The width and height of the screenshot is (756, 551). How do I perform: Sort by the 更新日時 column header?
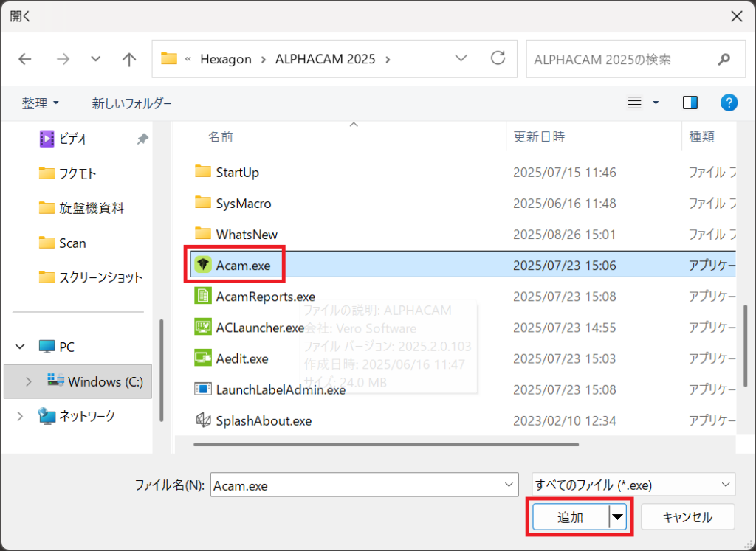(x=539, y=136)
